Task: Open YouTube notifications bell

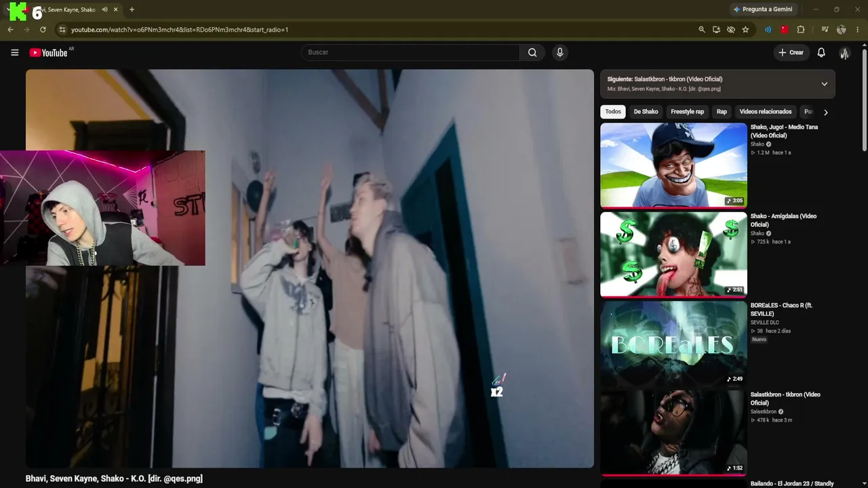Action: pos(821,52)
